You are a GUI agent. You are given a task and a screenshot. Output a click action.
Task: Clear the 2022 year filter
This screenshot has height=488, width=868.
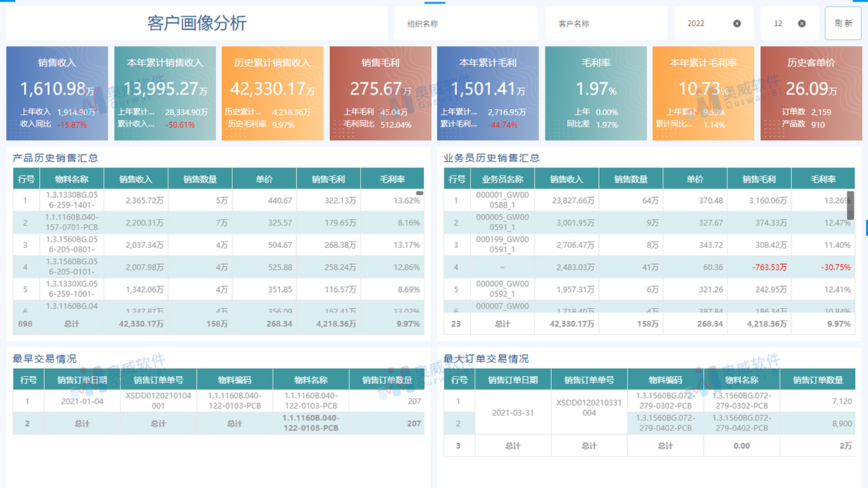coord(738,23)
